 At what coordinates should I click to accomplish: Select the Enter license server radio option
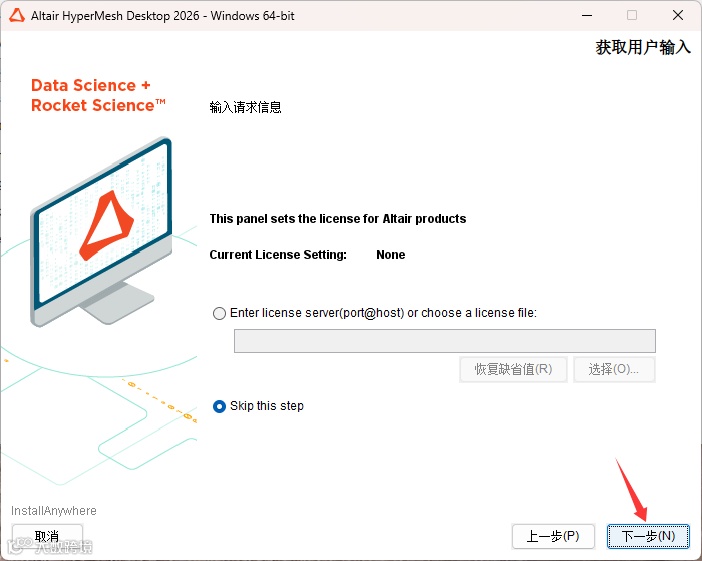pyautogui.click(x=219, y=313)
